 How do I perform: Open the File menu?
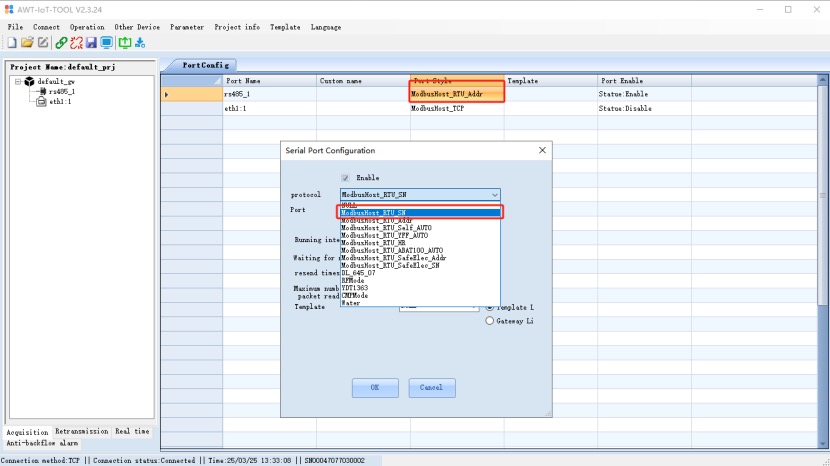[15, 27]
